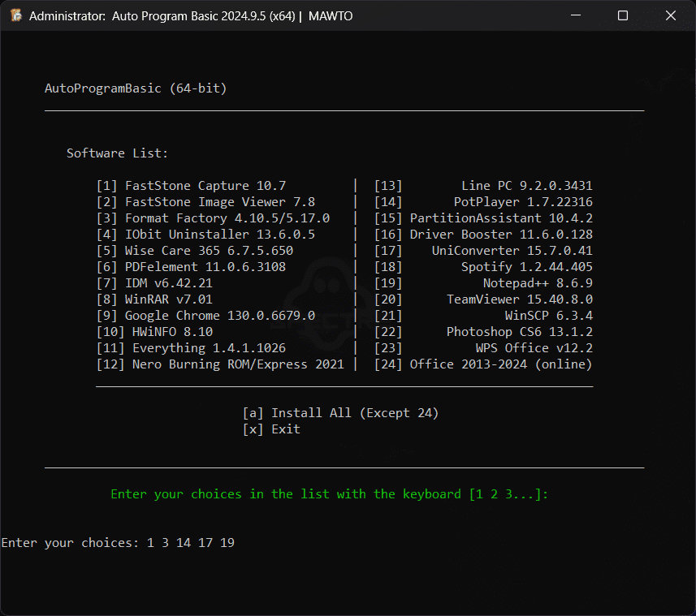This screenshot has width=696, height=616.
Task: Select entry [2] FastStone Image Viewer 7.8
Action: click(206, 202)
